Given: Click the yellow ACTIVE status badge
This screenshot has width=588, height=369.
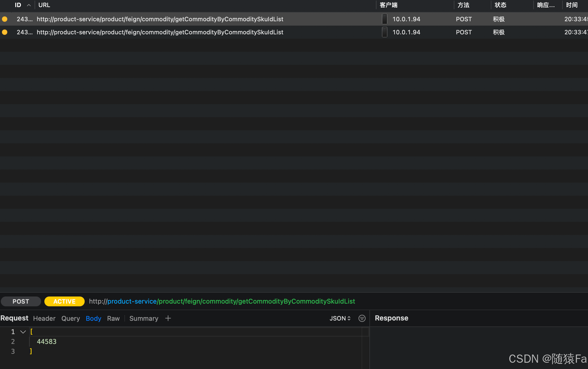Looking at the screenshot, I should [x=65, y=301].
